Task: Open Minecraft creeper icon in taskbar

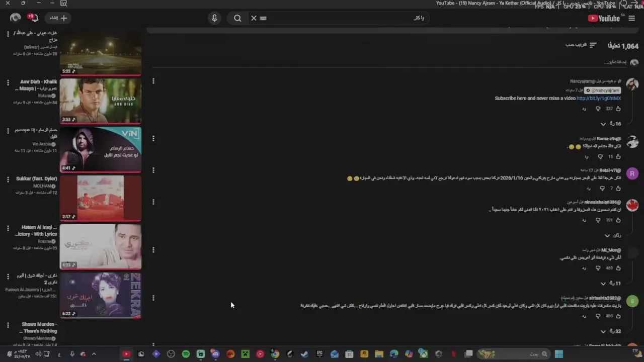Action: tap(245, 354)
